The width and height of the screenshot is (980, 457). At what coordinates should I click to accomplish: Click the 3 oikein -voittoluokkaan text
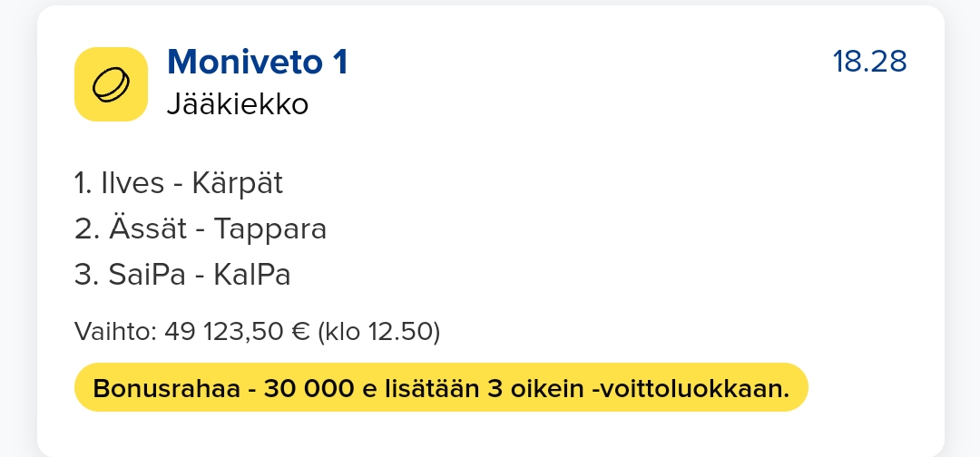click(638, 389)
